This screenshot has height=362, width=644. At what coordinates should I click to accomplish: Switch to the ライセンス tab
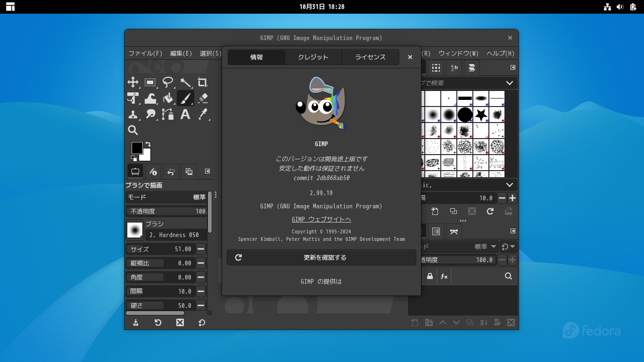click(x=370, y=57)
